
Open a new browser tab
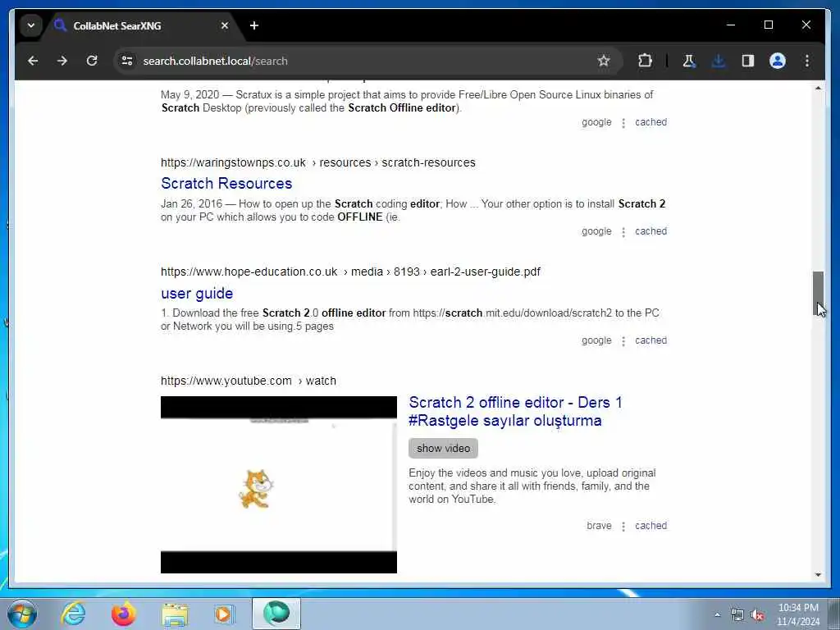[x=254, y=25]
